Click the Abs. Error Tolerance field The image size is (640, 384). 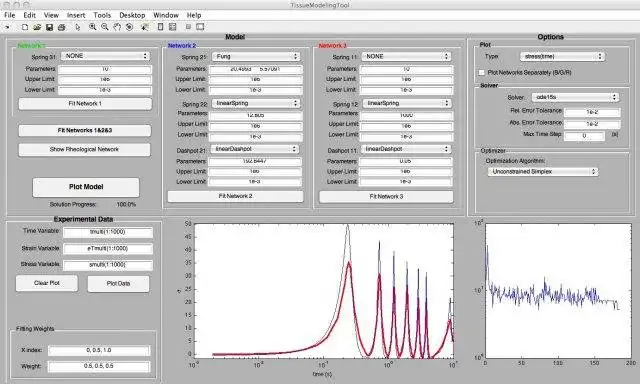coord(592,124)
